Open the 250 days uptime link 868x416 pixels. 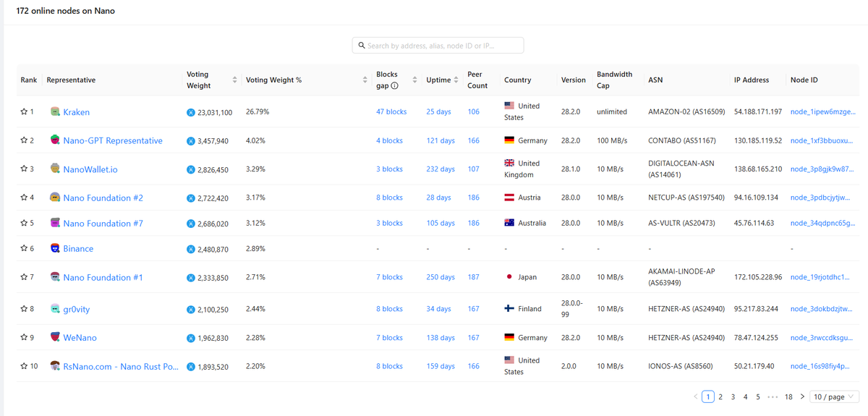tap(441, 277)
